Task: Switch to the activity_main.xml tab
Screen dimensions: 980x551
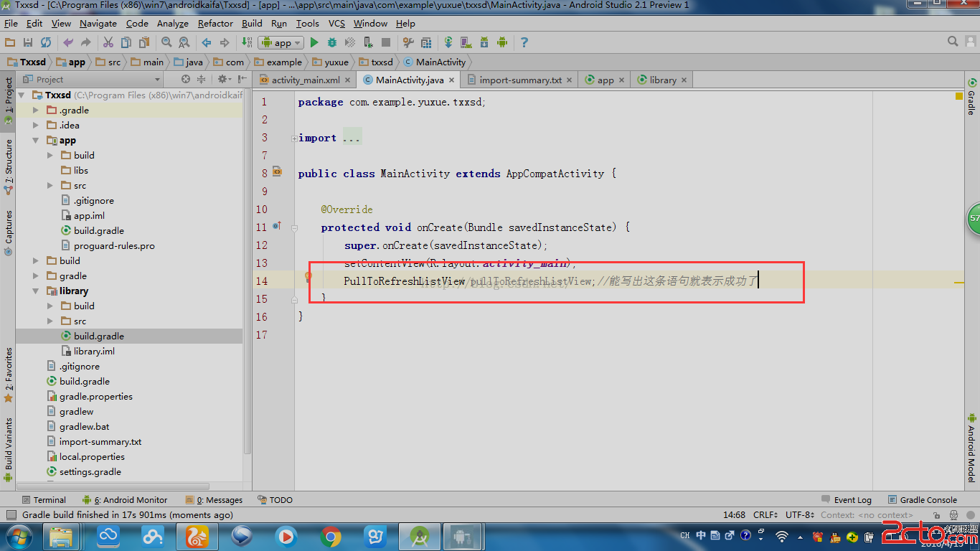Action: tap(305, 80)
